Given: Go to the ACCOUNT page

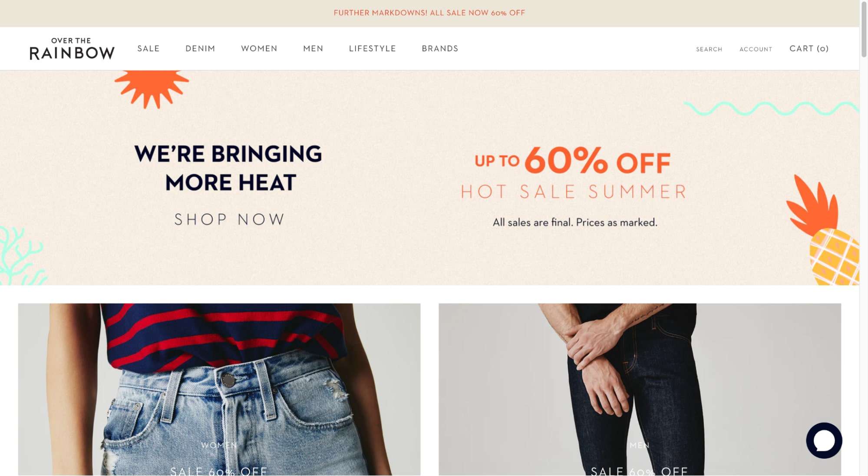Looking at the screenshot, I should 756,49.
